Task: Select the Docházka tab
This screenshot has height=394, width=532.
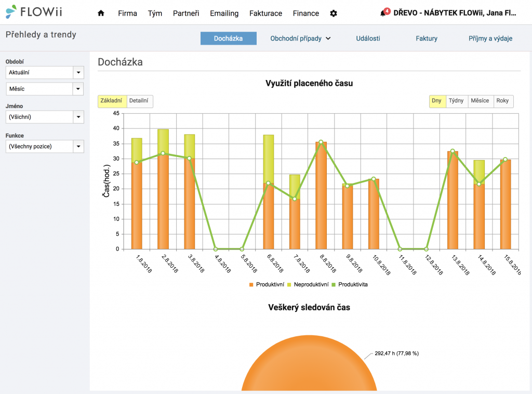Action: 229,38
